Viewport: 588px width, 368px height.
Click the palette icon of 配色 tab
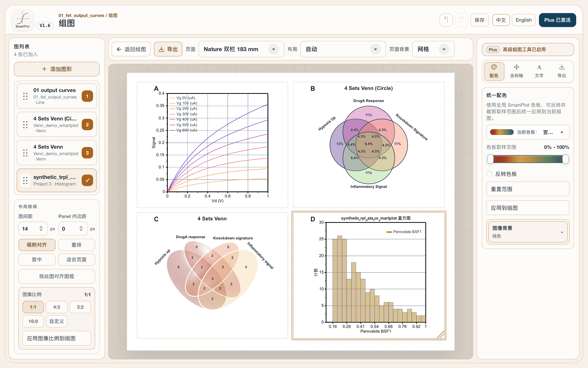(x=494, y=67)
